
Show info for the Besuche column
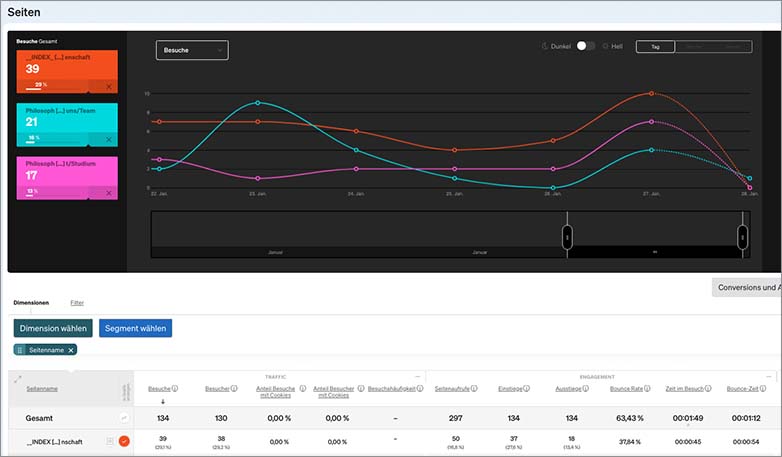point(175,389)
